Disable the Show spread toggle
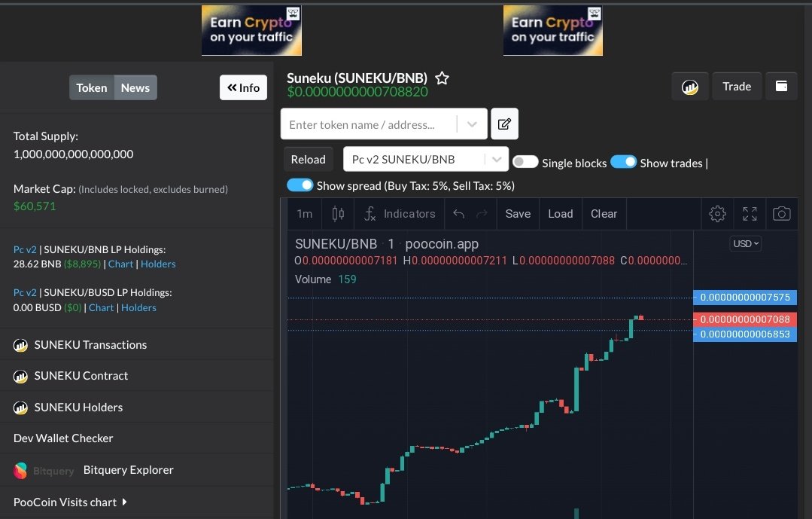Screen dimensions: 812x519 300,185
